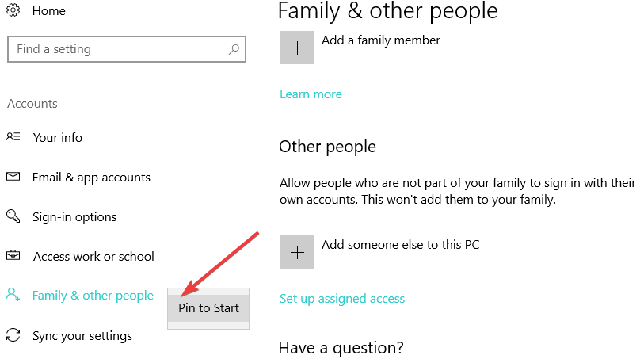Viewport: 644px width, 359px height.
Task: Click the plus icon for Add a family member
Action: tap(297, 48)
